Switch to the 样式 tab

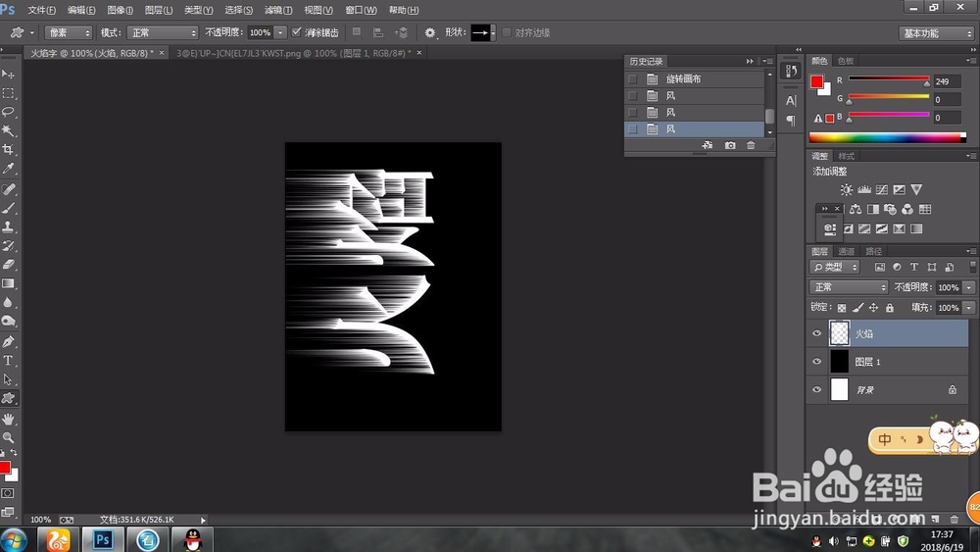[x=847, y=156]
